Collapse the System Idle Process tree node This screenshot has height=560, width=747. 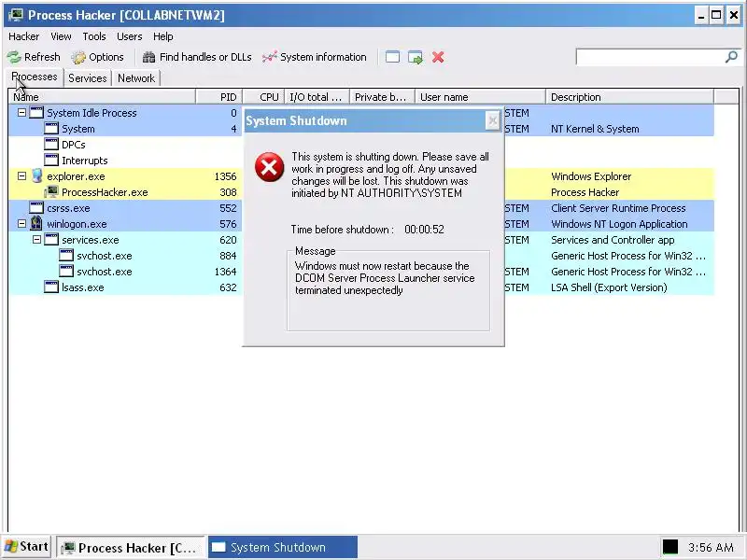tap(21, 113)
